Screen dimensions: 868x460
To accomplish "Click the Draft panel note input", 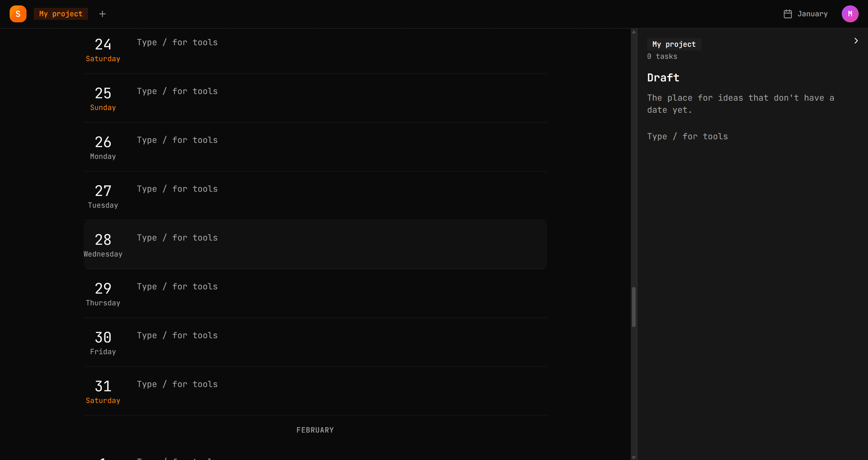I will click(x=753, y=137).
